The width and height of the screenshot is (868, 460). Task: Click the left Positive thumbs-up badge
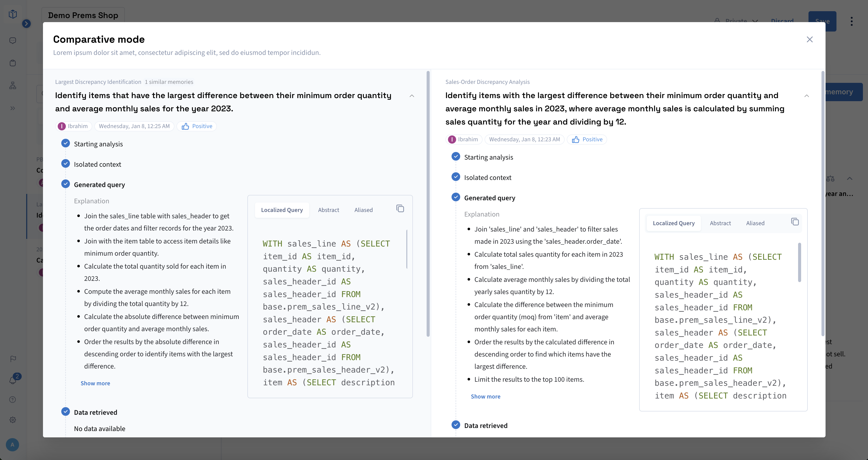197,126
